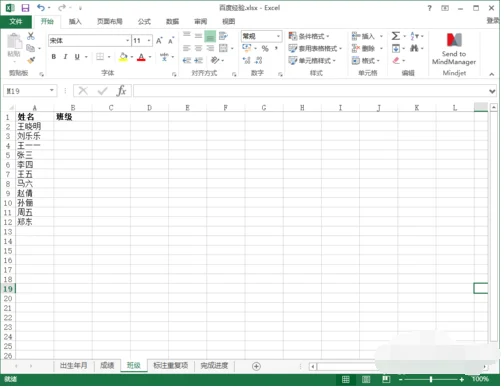The height and width of the screenshot is (389, 504).
Task: Open the Conditional Formatting menu
Action: [x=309, y=36]
